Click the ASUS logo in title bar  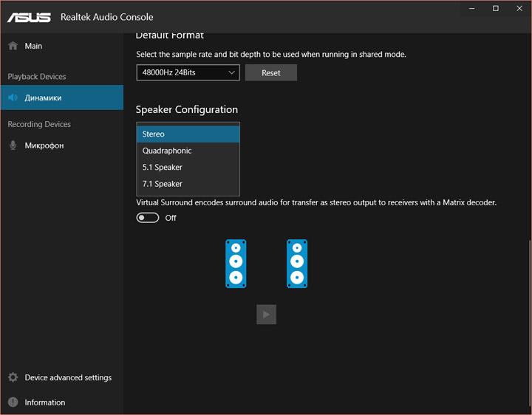[x=29, y=17]
